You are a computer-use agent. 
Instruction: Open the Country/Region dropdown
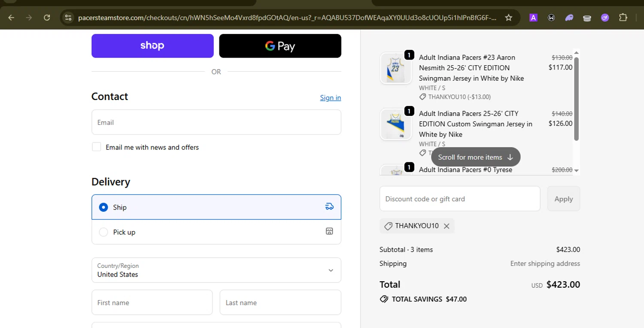click(x=216, y=270)
